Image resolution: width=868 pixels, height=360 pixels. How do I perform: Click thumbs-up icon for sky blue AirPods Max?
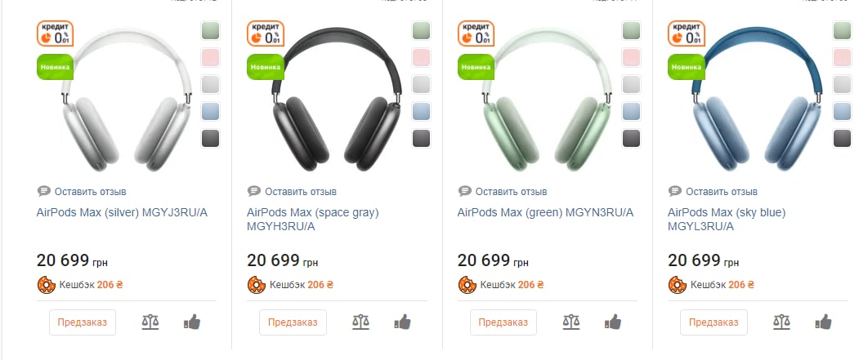[x=823, y=322]
